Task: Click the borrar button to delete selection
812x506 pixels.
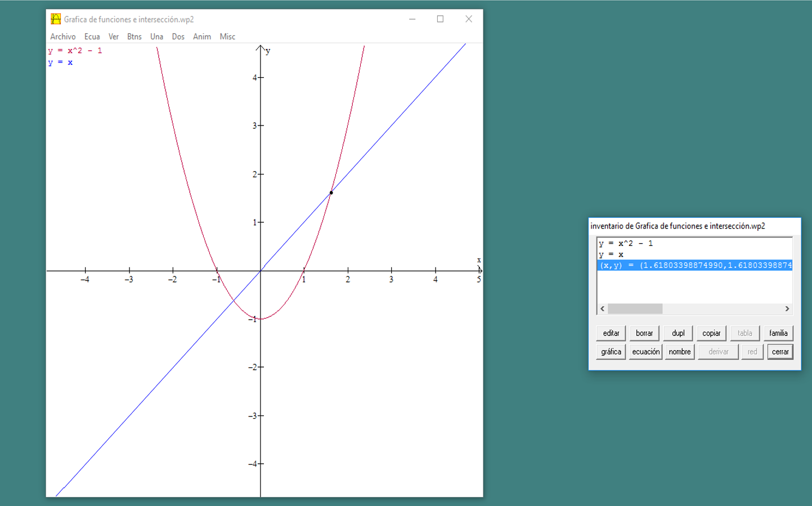Action: [x=644, y=333]
